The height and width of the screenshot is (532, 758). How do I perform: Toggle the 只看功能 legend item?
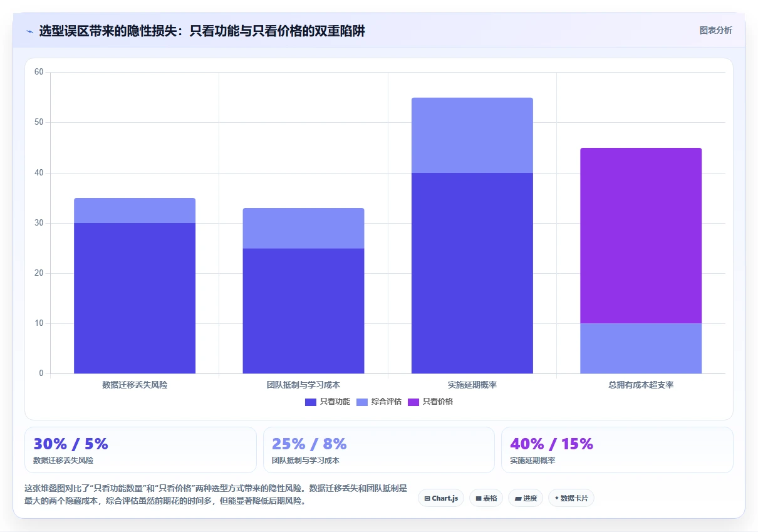click(x=328, y=402)
